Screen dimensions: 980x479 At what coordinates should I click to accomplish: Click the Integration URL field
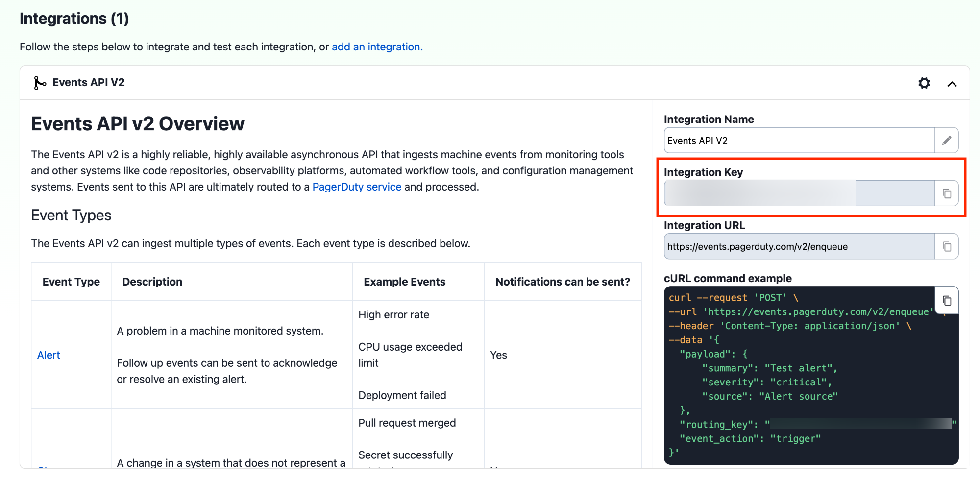tap(799, 246)
